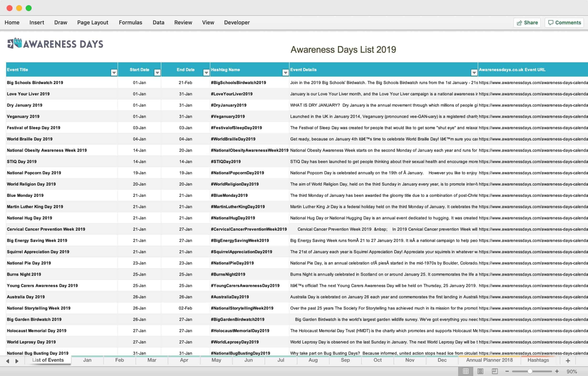Expand Hashtag Name filter dropdown
588x376 pixels.
pos(285,73)
